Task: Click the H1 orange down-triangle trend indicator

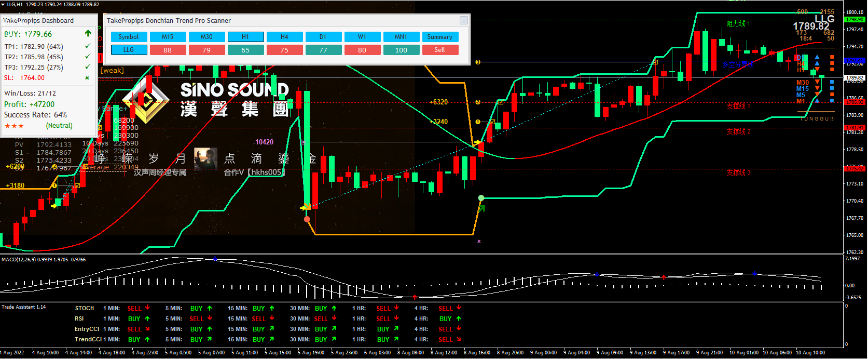Action: [817, 69]
